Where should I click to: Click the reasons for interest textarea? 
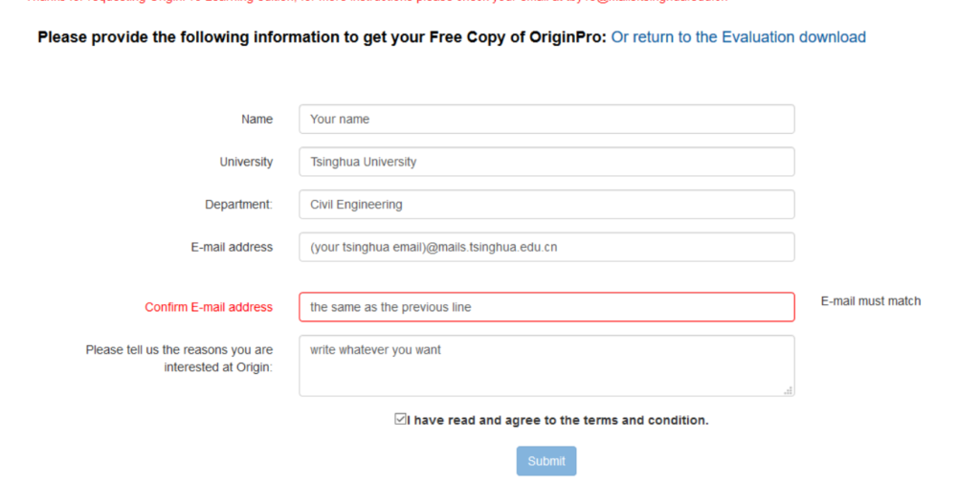(546, 365)
